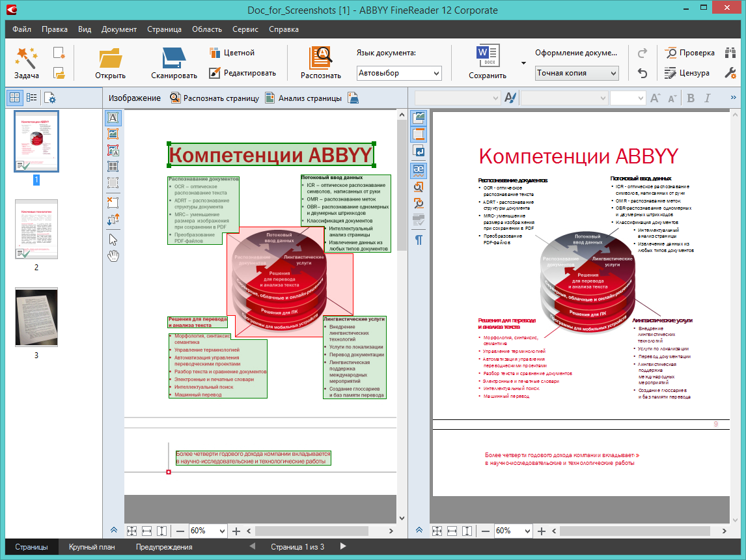Expand the text pane bottom panel chevron

click(x=419, y=530)
